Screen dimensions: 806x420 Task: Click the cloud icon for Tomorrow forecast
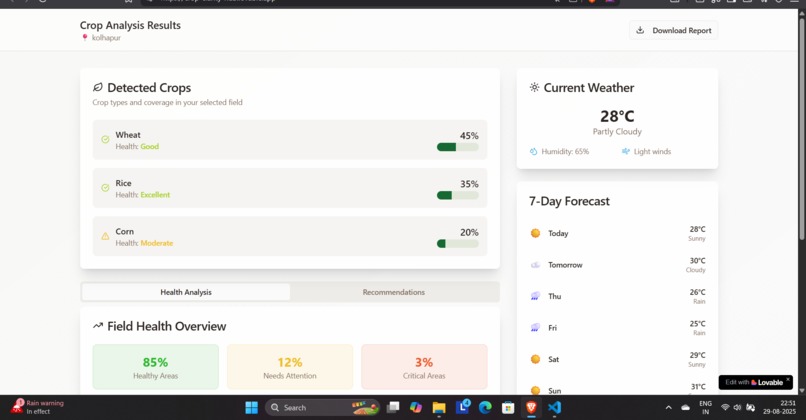535,265
